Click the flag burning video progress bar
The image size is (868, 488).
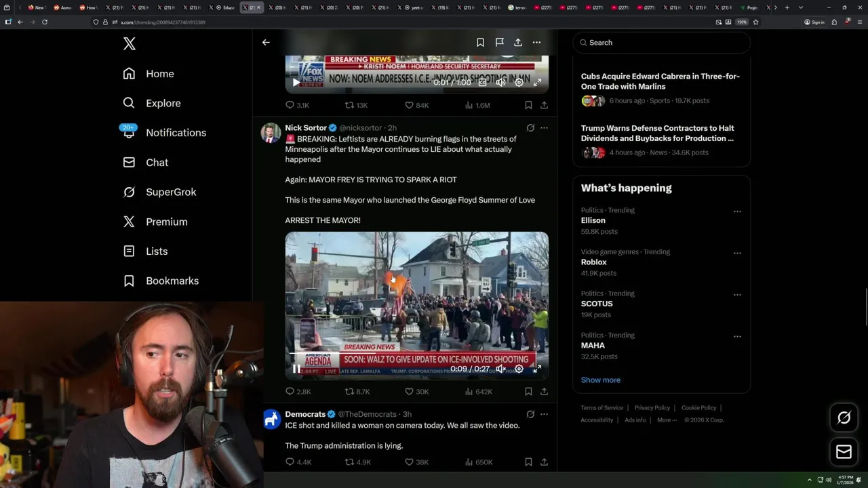pyautogui.click(x=416, y=353)
